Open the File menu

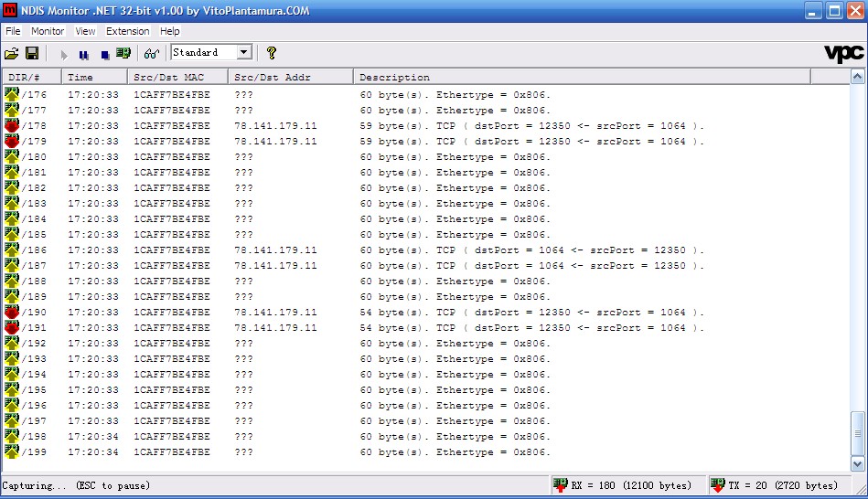pos(13,31)
